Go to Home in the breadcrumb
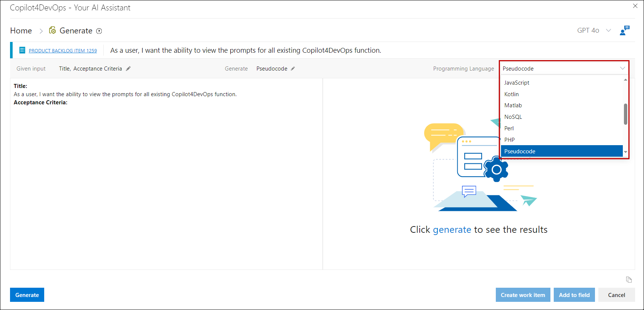This screenshot has width=644, height=310. pyautogui.click(x=21, y=31)
